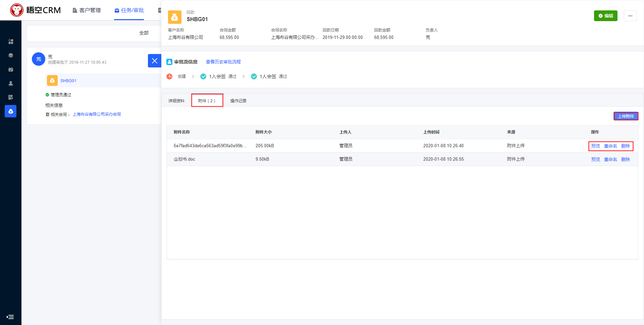Click the stacked layers sidebar icon
This screenshot has height=325, width=644.
pyautogui.click(x=11, y=56)
